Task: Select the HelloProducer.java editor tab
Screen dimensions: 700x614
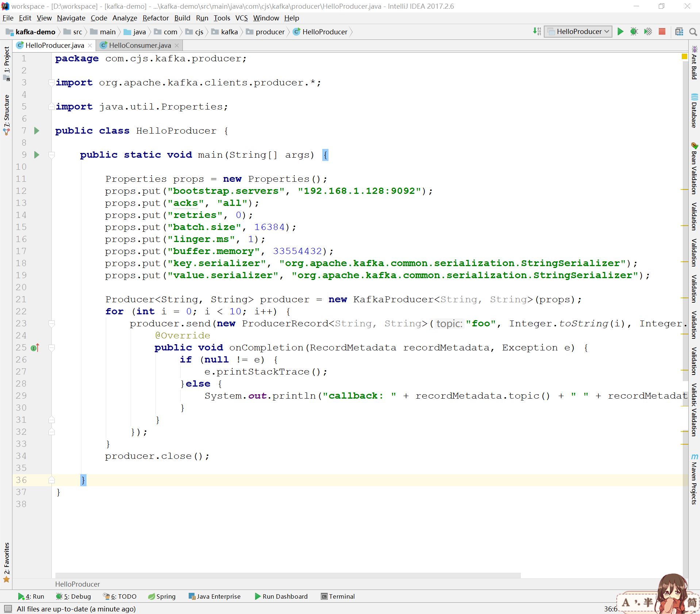Action: (x=54, y=45)
